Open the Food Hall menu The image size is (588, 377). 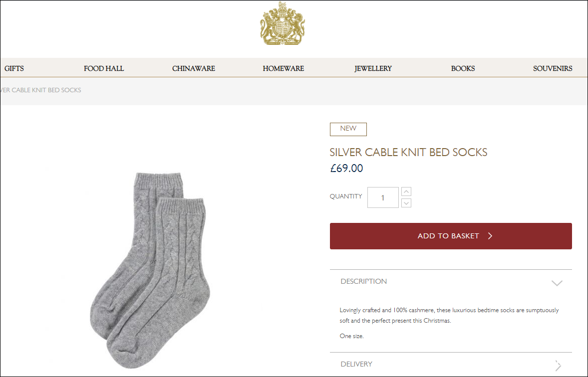tap(104, 68)
